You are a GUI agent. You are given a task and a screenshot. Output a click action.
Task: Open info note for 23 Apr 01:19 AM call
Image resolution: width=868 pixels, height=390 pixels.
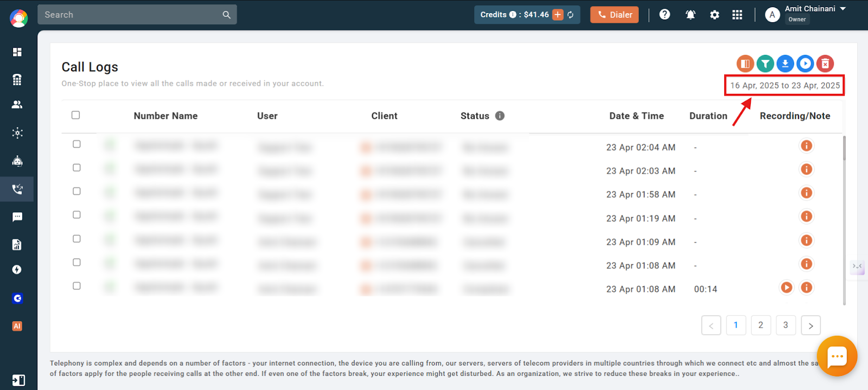[807, 216]
